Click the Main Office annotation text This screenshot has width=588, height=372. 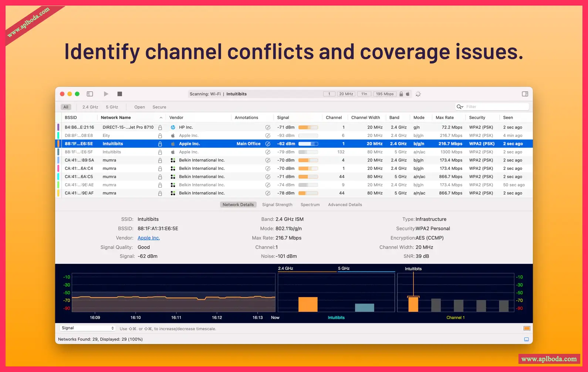coord(249,144)
